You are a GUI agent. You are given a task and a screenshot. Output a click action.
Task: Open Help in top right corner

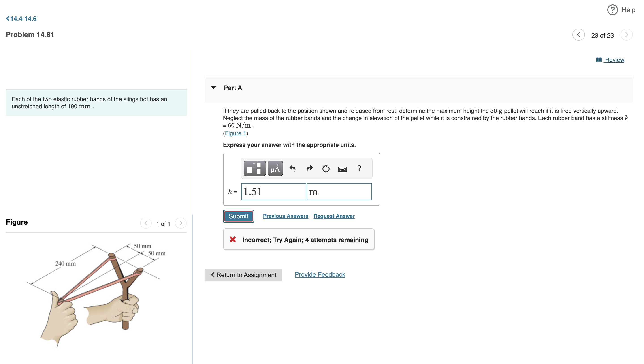pos(621,10)
